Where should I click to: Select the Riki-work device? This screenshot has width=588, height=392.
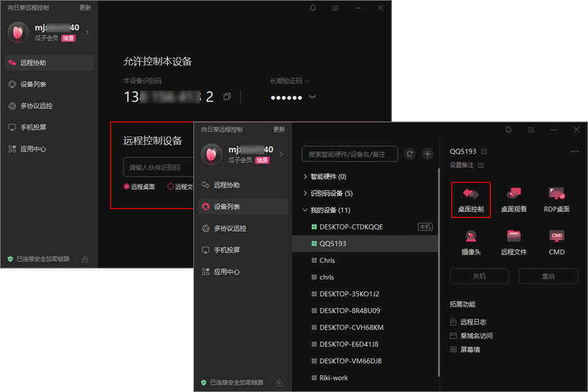(x=365, y=378)
